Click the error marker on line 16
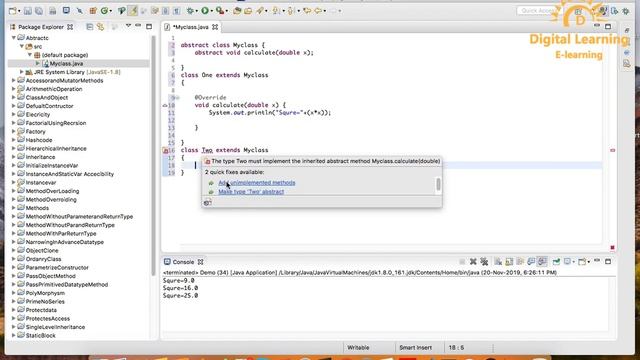 pyautogui.click(x=165, y=150)
